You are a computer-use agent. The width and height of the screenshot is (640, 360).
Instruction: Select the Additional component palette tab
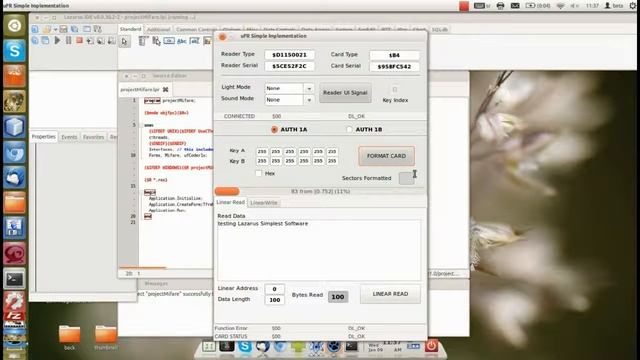tap(158, 29)
